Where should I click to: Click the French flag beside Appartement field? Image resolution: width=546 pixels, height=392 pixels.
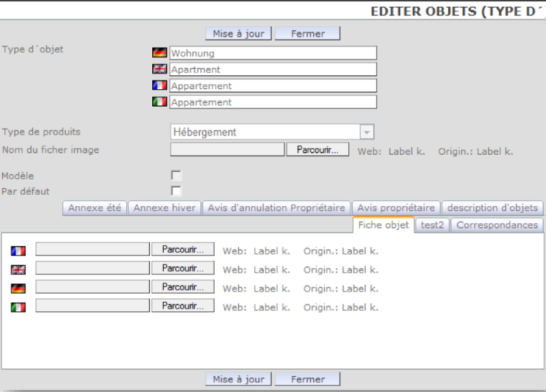(160, 86)
